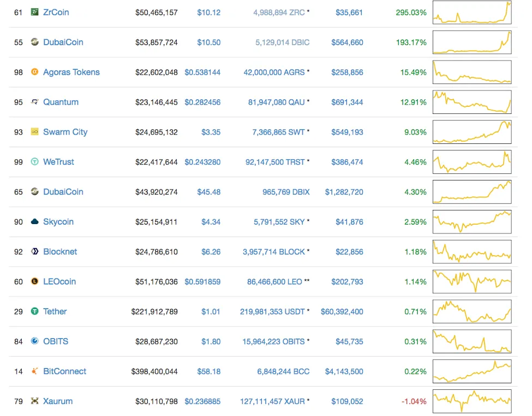The image size is (532, 416).
Task: View BitConnect price sparkline chart
Action: (x=472, y=371)
